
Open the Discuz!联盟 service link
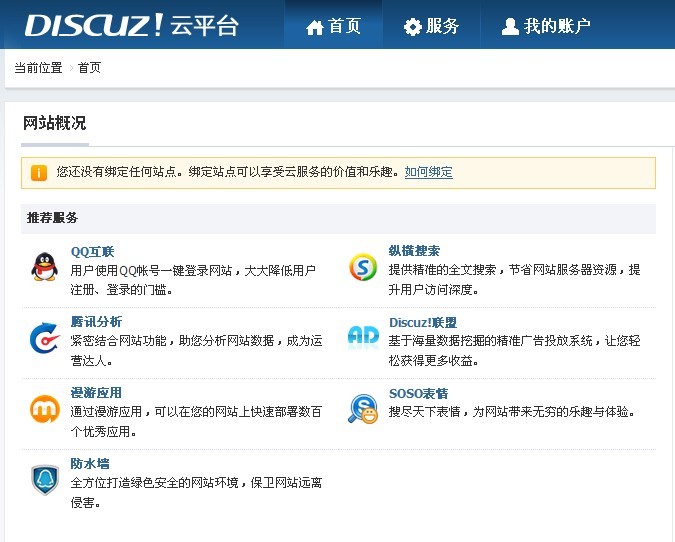click(x=423, y=322)
